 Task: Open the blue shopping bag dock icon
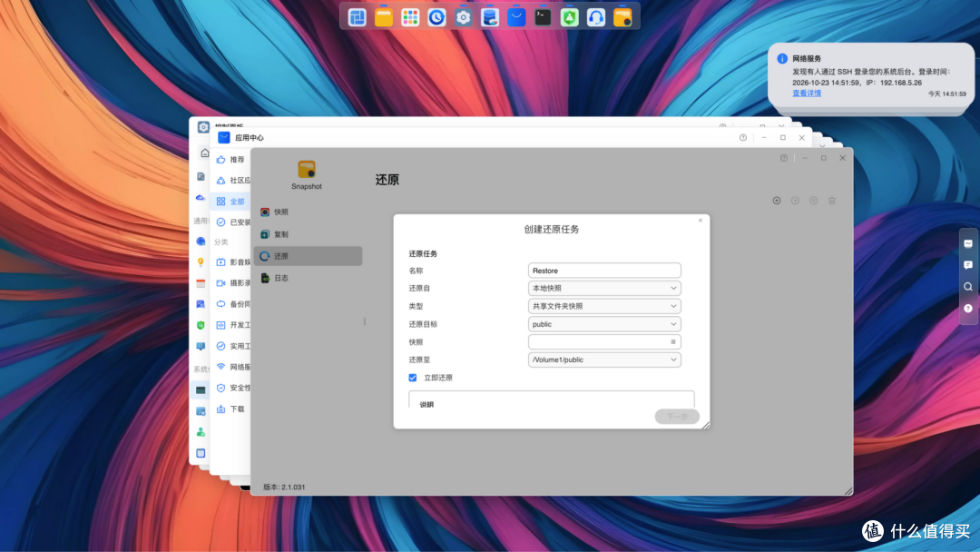coord(516,17)
